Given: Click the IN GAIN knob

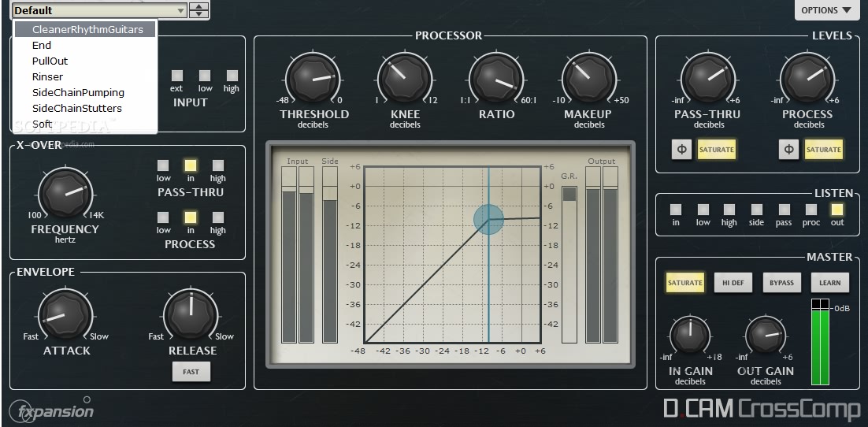Looking at the screenshot, I should 690,336.
